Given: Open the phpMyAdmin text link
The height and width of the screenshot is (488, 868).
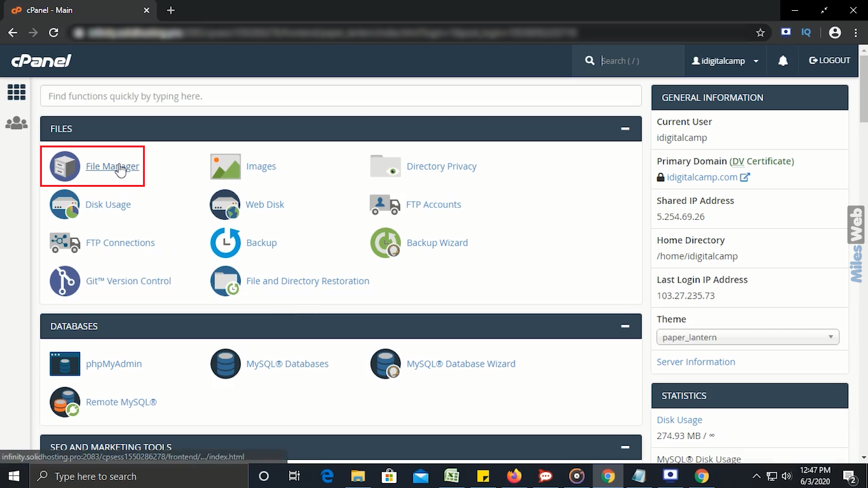Looking at the screenshot, I should coord(114,364).
